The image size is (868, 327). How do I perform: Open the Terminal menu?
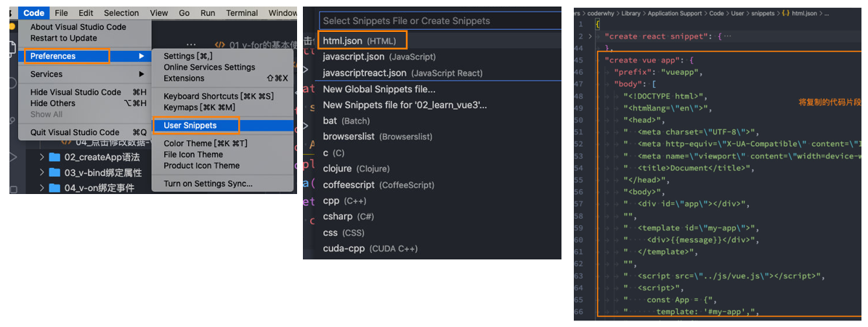(x=242, y=13)
